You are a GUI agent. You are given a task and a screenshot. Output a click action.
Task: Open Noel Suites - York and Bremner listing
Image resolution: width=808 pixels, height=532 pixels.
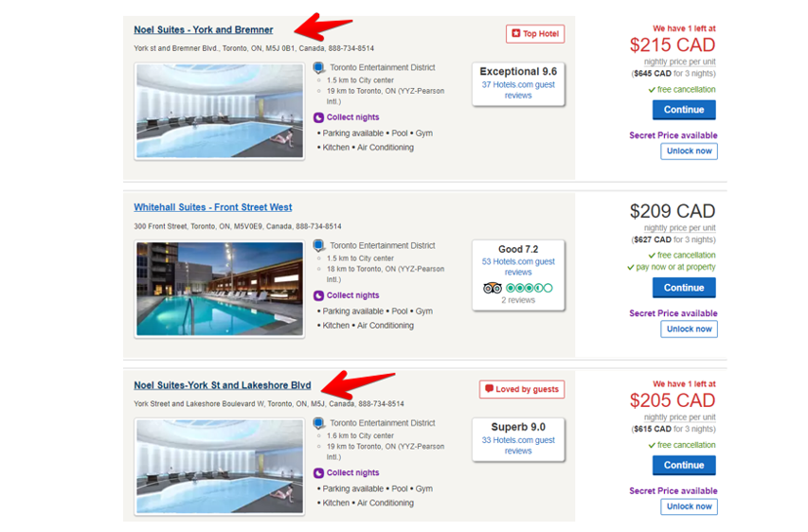pyautogui.click(x=203, y=30)
